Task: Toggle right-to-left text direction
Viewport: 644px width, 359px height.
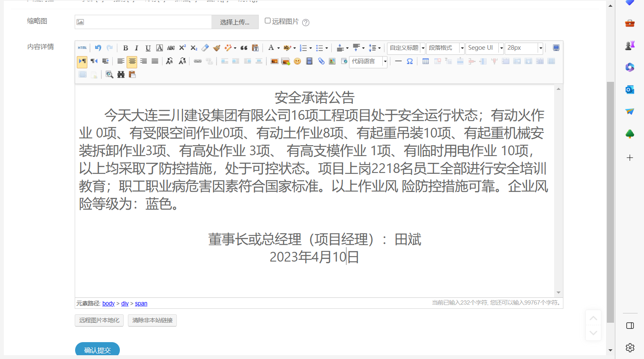Action: point(94,61)
